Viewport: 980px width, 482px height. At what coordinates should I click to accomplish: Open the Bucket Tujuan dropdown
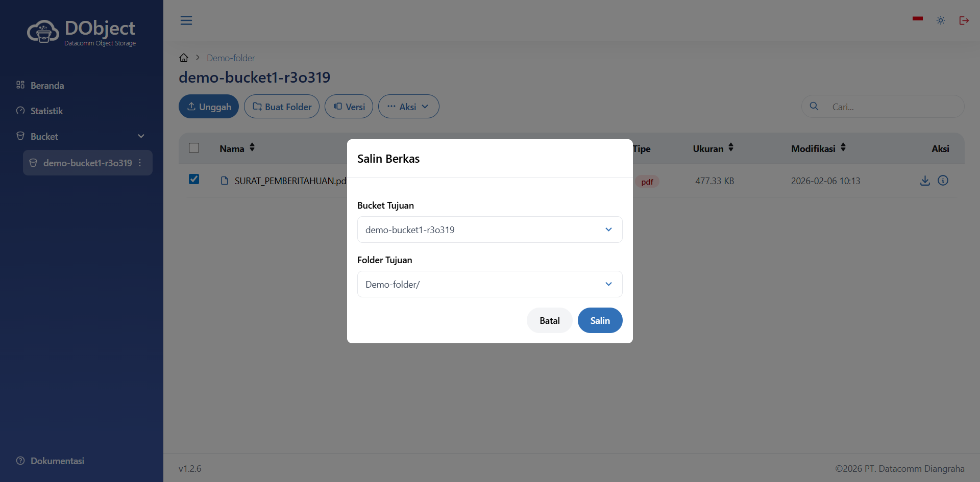point(489,230)
